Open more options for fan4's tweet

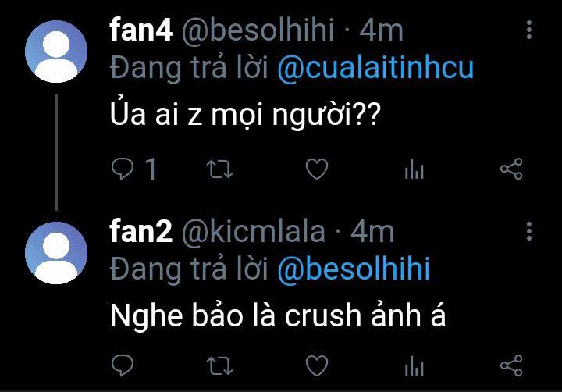click(x=530, y=30)
